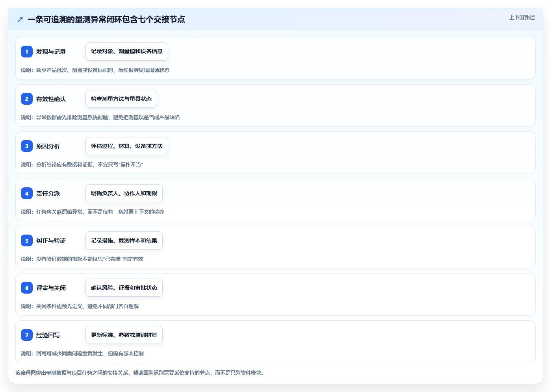Select the 纠正与验证 step title
This screenshot has height=392, width=551.
(x=51, y=240)
